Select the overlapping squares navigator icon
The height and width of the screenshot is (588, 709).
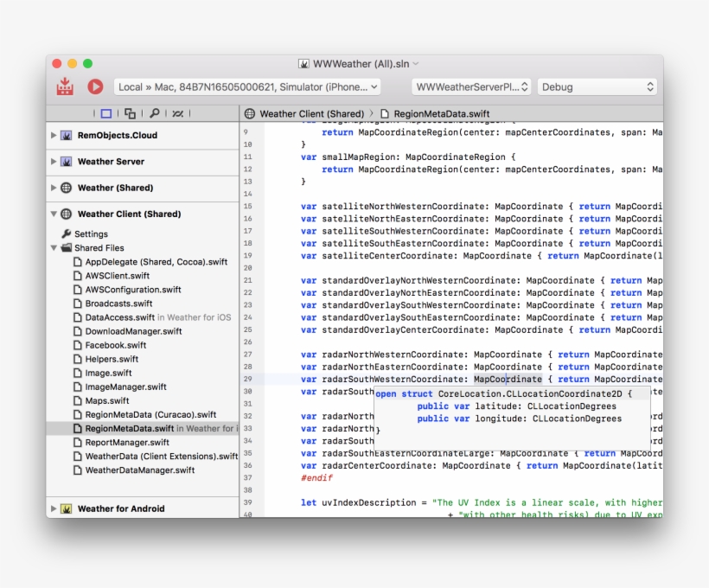coord(131,113)
